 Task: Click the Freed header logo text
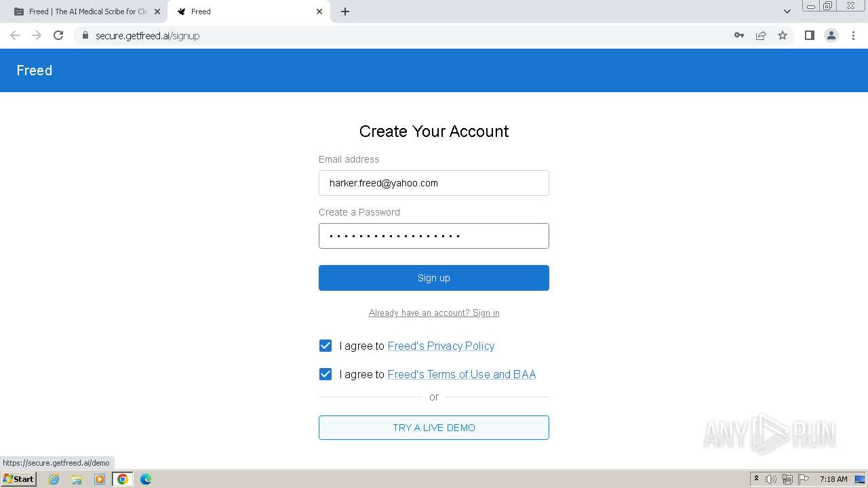point(35,70)
